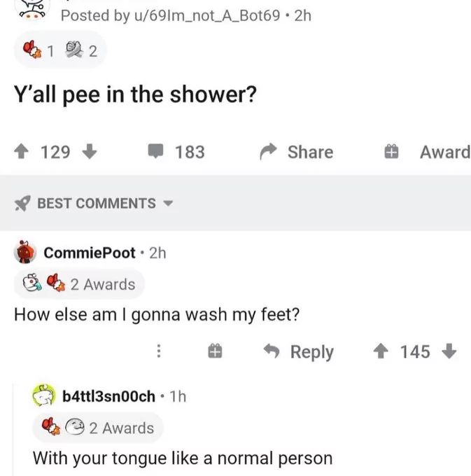
Task: View the post's award badges
Action: tap(59, 52)
